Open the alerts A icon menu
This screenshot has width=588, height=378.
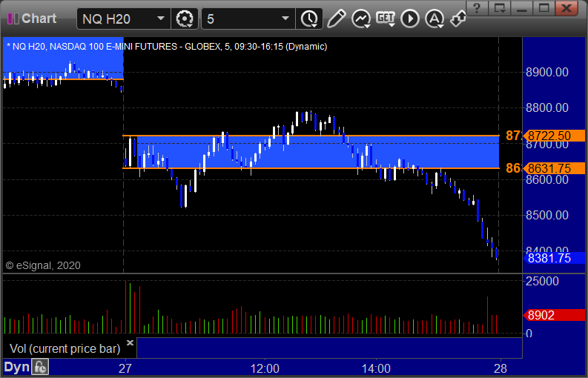point(435,19)
